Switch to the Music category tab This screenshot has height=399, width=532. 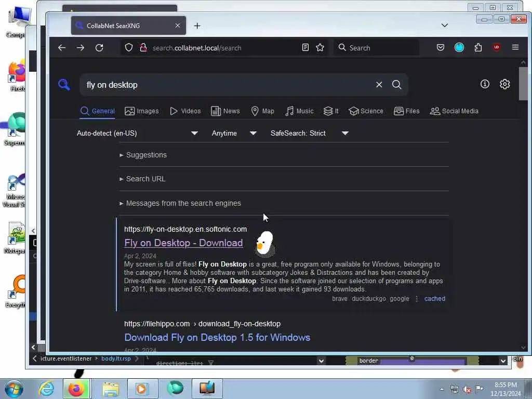299,111
